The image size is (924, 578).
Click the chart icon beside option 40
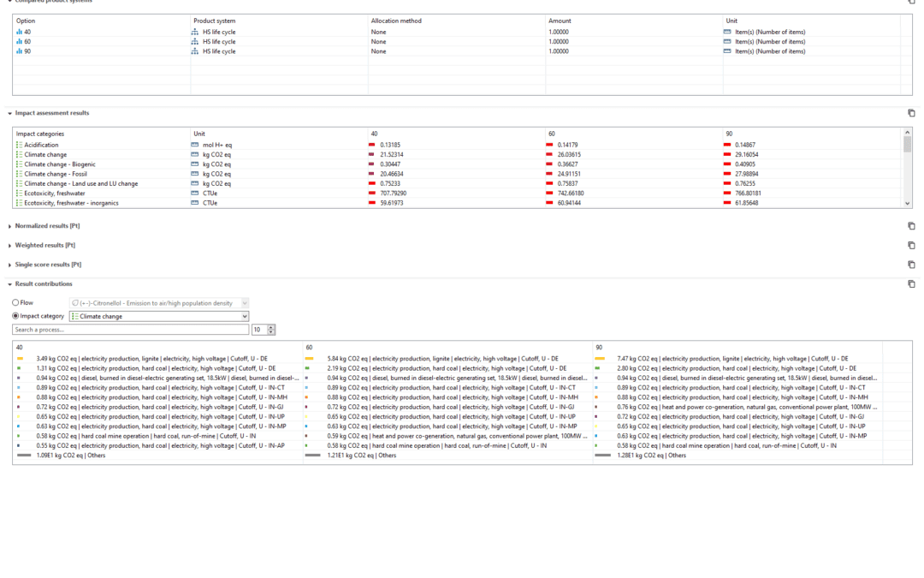19,33
